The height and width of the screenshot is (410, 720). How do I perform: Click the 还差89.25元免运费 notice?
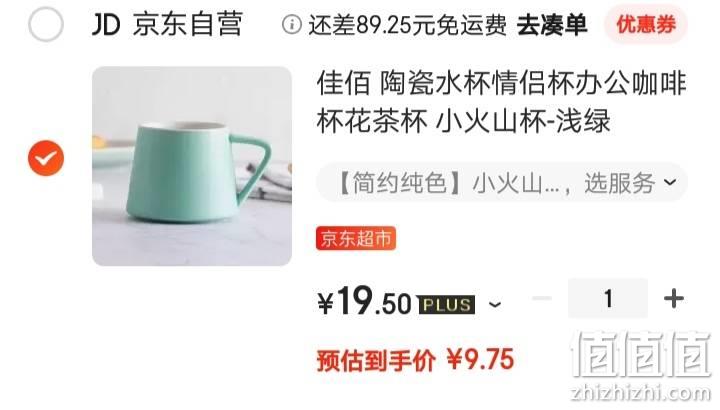(x=407, y=25)
